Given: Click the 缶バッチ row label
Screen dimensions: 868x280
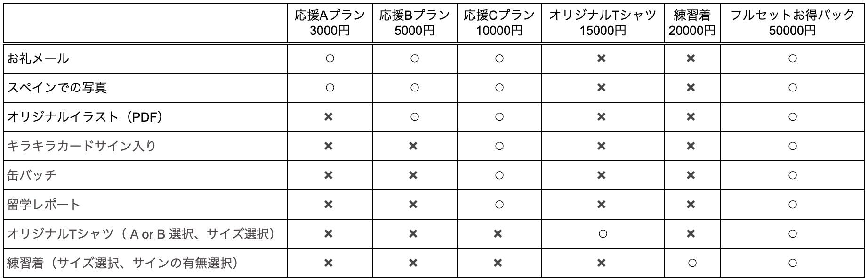Looking at the screenshot, I should [32, 175].
